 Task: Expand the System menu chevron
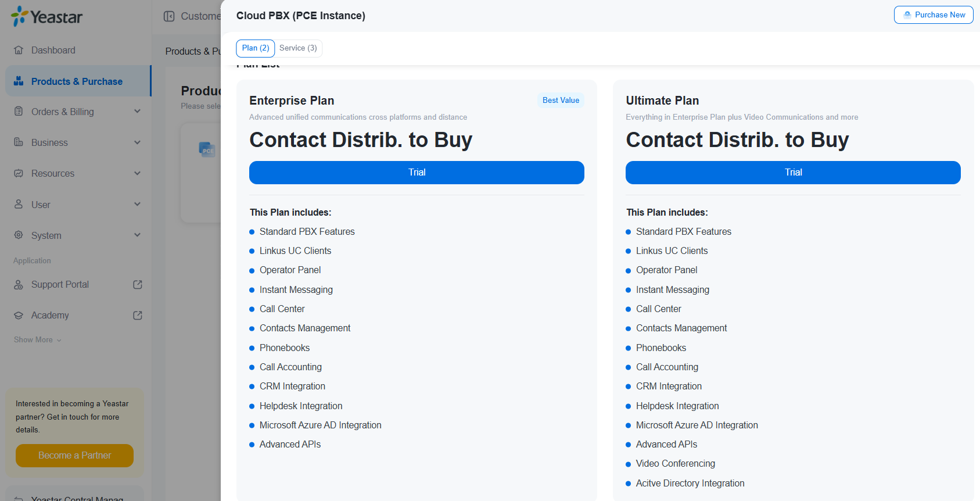pyautogui.click(x=137, y=235)
